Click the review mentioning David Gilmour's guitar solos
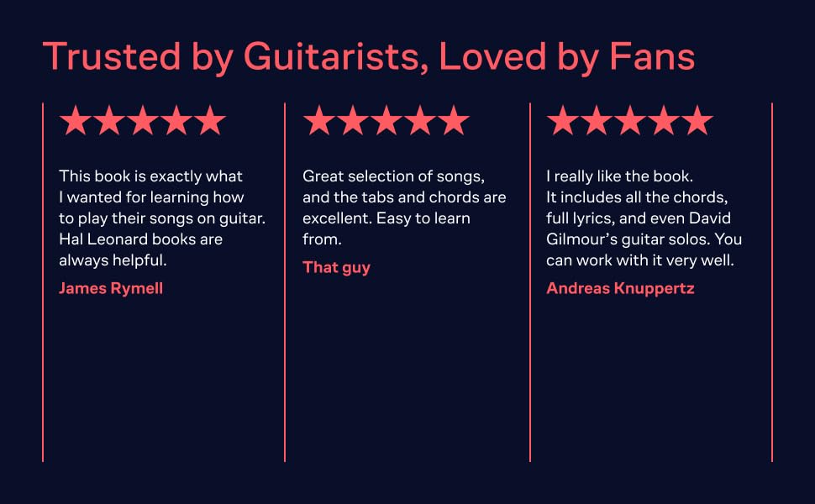815x504 pixels. point(644,218)
